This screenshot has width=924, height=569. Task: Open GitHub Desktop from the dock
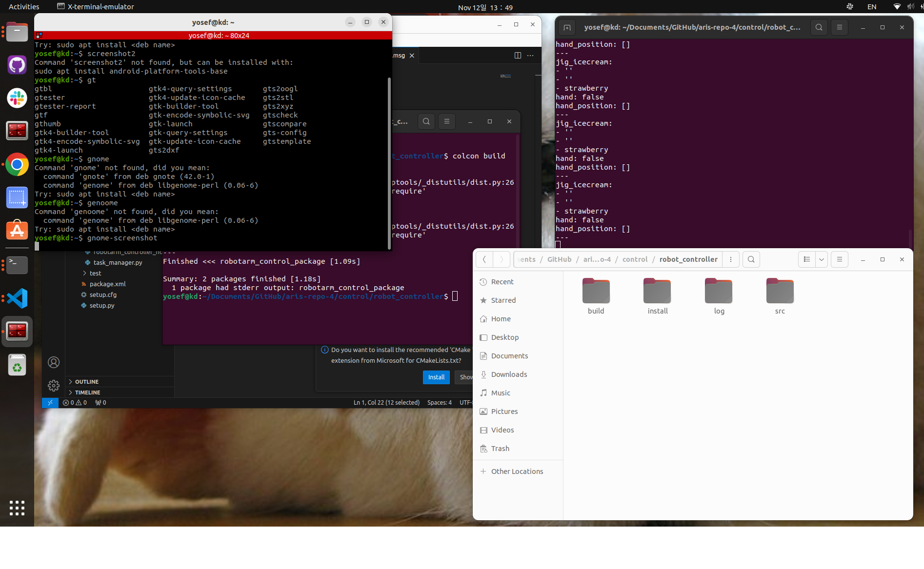(17, 65)
